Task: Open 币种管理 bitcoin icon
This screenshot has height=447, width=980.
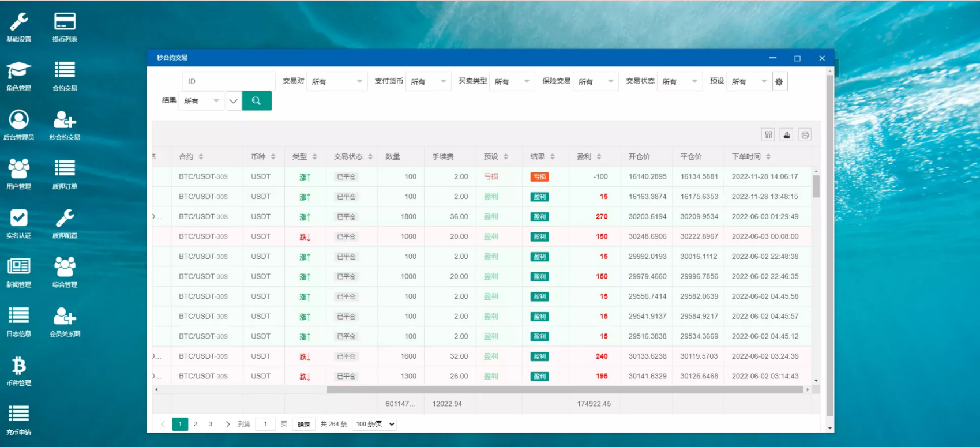Action: pos(18,366)
